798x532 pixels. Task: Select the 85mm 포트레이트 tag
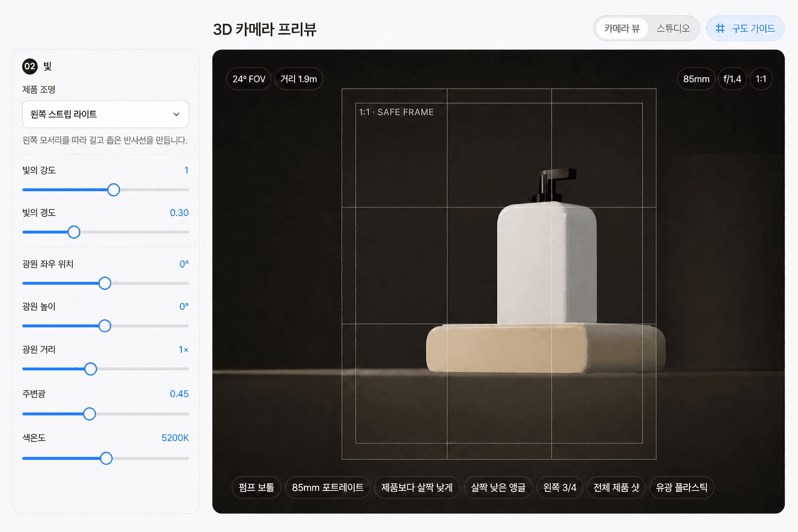(x=327, y=487)
